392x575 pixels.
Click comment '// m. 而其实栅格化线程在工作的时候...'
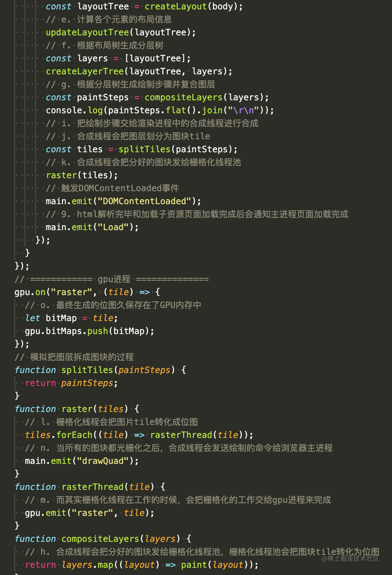click(178, 500)
